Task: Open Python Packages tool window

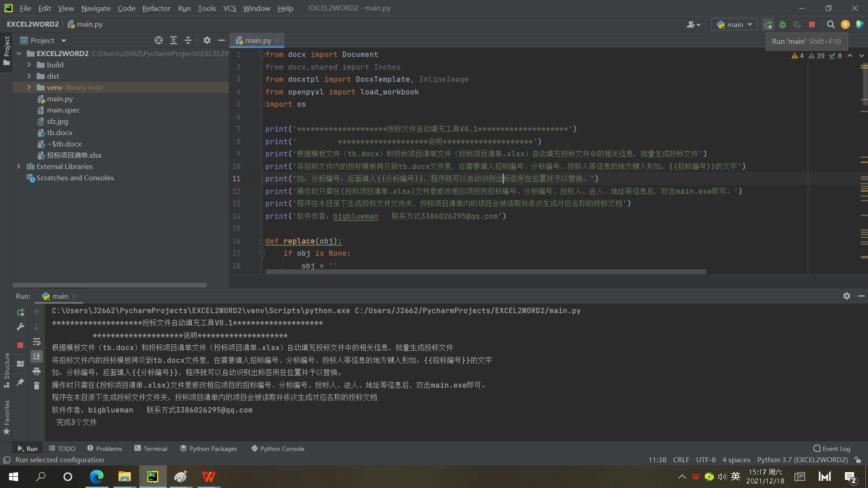Action: click(x=208, y=449)
